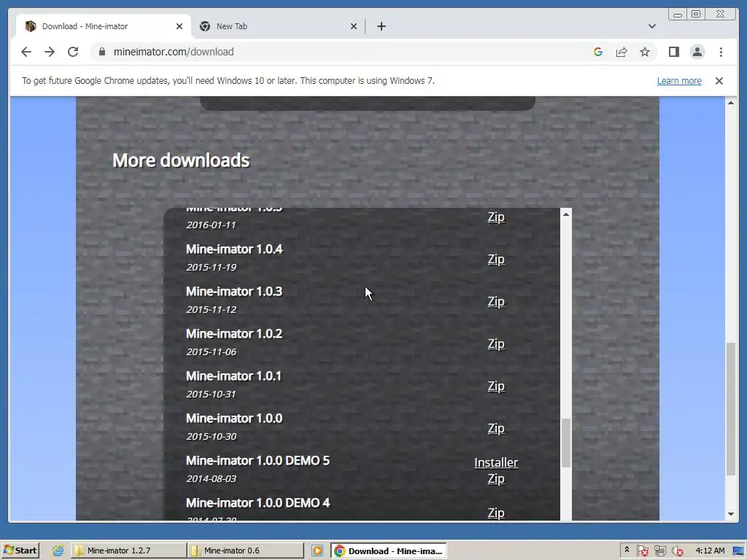747x560 pixels.
Task: Click the downloads list scroll-up arrow
Action: (x=566, y=214)
